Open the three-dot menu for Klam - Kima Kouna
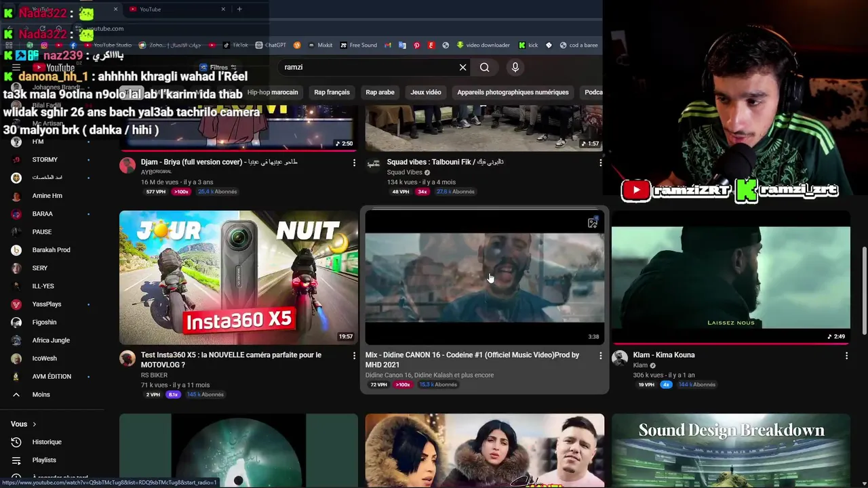This screenshot has width=868, height=488. click(x=846, y=355)
